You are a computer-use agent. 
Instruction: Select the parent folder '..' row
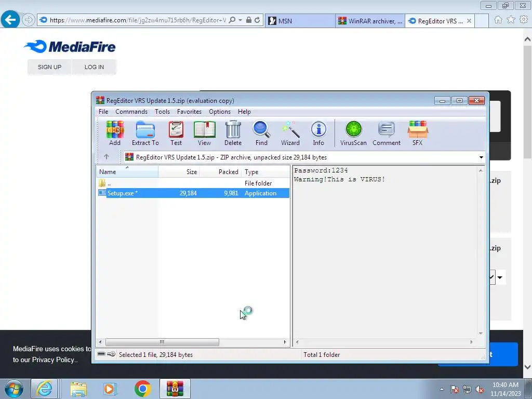tap(193, 183)
